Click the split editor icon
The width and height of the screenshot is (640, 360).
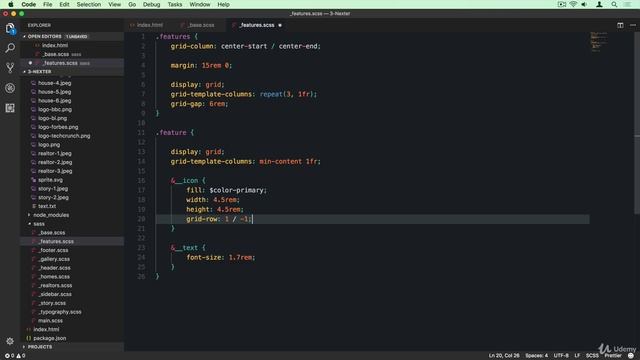point(620,25)
